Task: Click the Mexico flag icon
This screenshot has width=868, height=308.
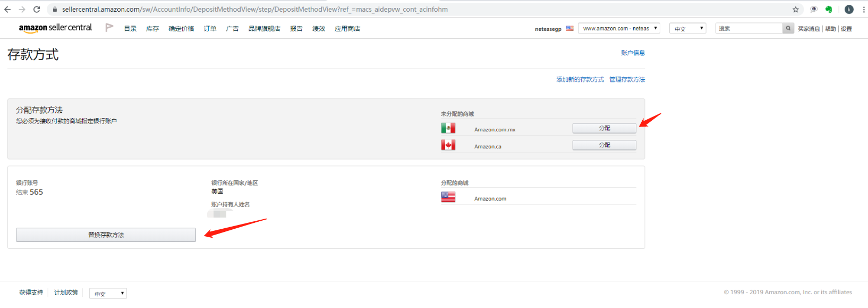Action: tap(448, 128)
